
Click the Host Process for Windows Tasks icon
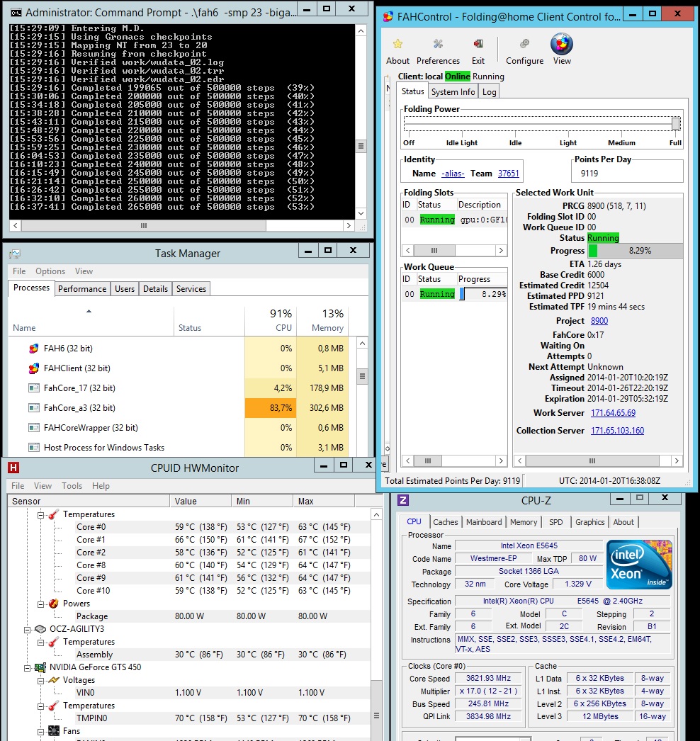tap(33, 448)
